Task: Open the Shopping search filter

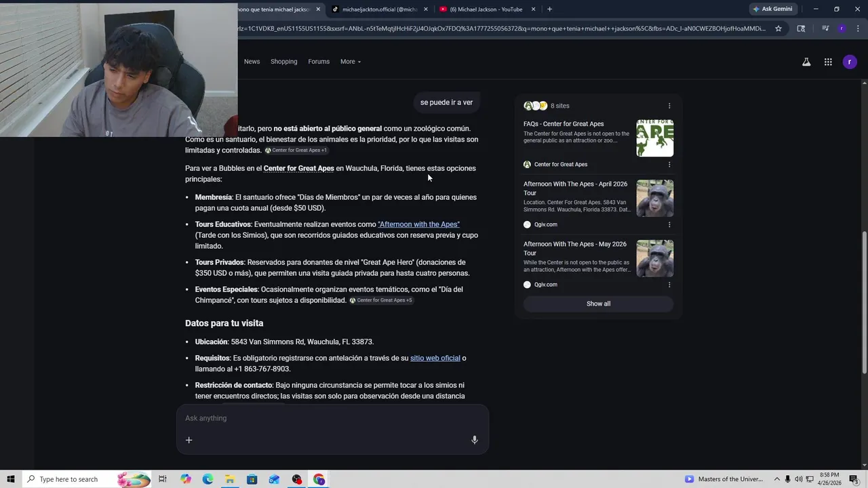Action: [283, 62]
